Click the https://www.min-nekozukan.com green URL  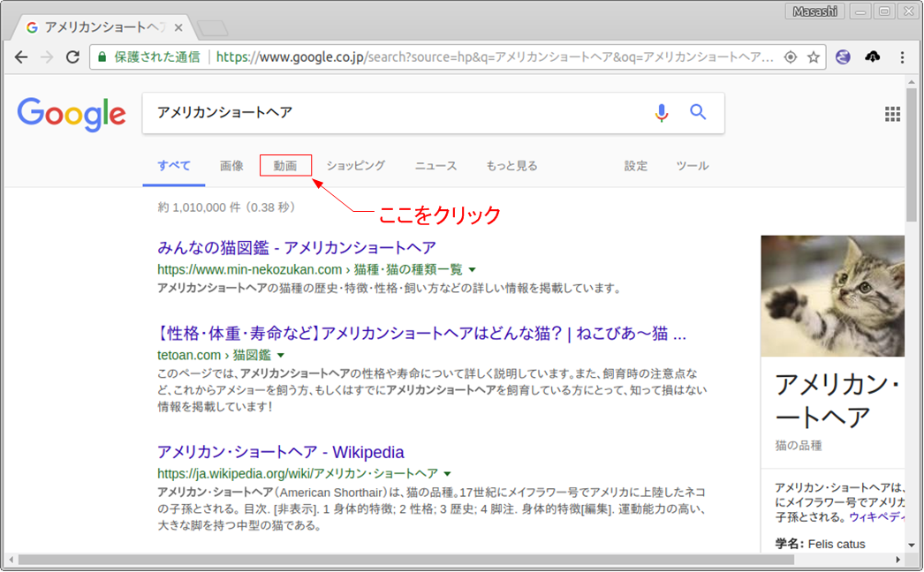pos(310,270)
